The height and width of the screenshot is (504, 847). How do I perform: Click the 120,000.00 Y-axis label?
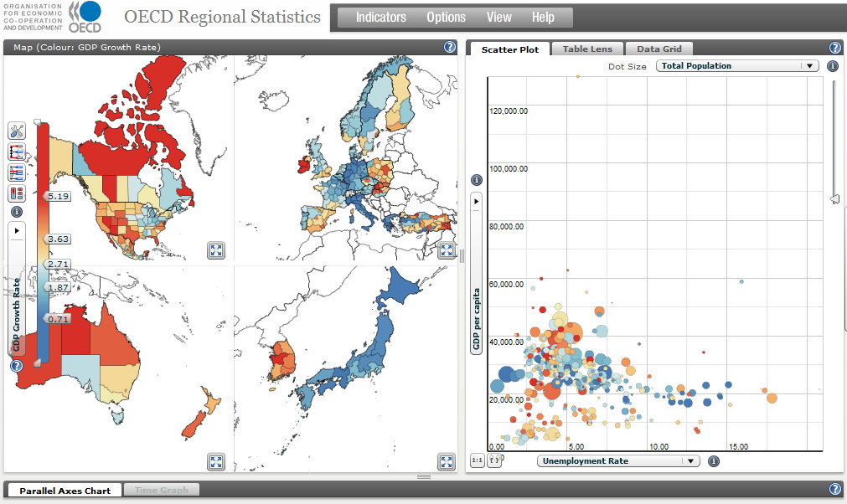(x=509, y=111)
